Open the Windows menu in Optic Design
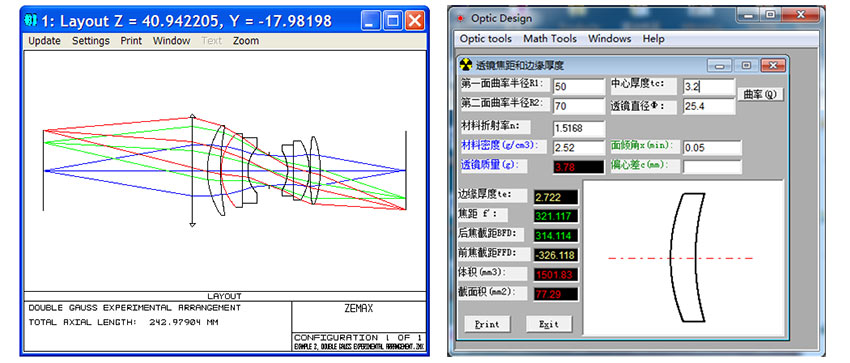The image size is (850, 363). tap(609, 38)
